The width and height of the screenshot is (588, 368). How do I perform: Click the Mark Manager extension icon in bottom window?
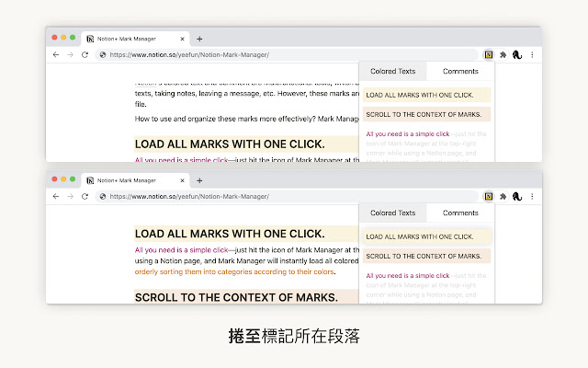tap(488, 197)
